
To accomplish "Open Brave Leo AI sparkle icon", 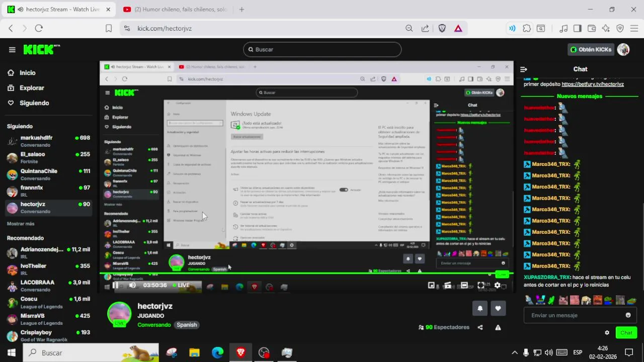I will pos(606,28).
